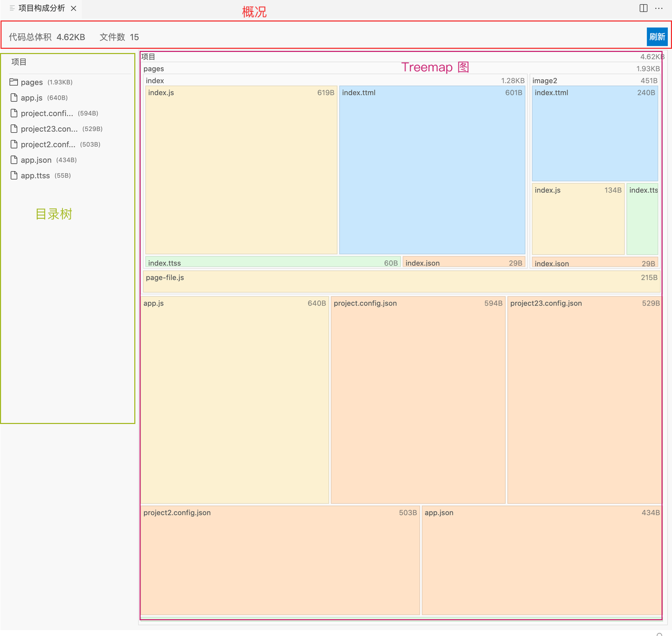672x636 pixels.
Task: Select the 项目构成分析 tab
Action: (x=41, y=8)
